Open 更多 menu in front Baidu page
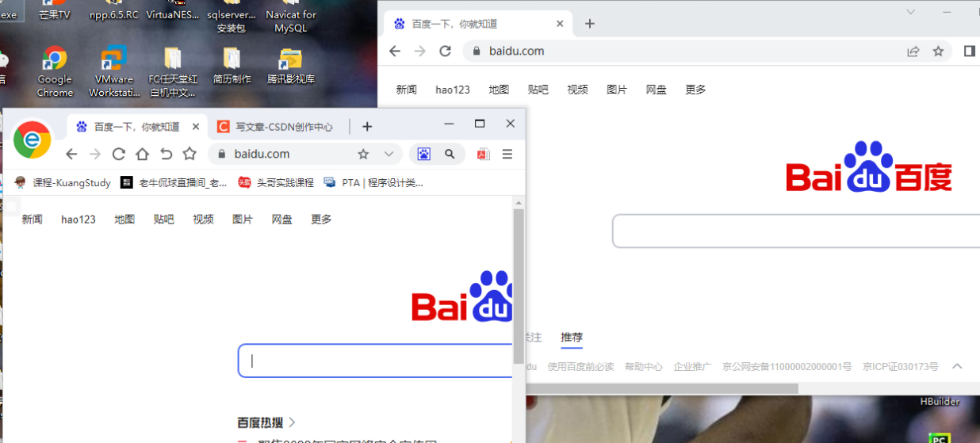980x443 pixels. 321,220
